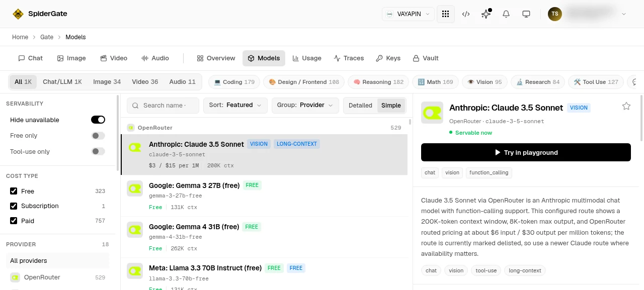The height and width of the screenshot is (290, 644).
Task: Open the code API icon in header
Action: click(x=466, y=14)
